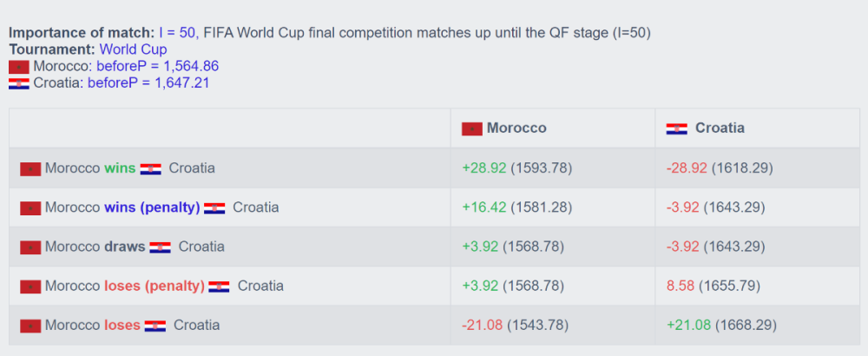Image resolution: width=868 pixels, height=356 pixels.
Task: Click the +21.08 (1668.29) Croatia cell
Action: [722, 325]
